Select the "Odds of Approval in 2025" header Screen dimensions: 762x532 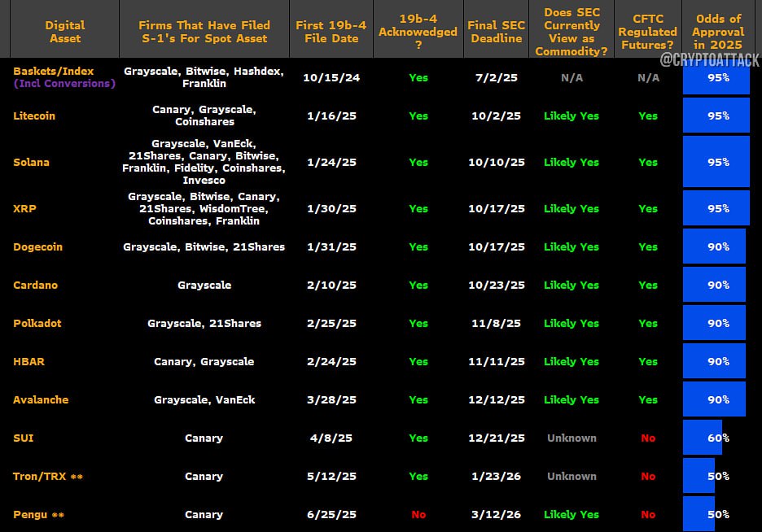pyautogui.click(x=718, y=32)
